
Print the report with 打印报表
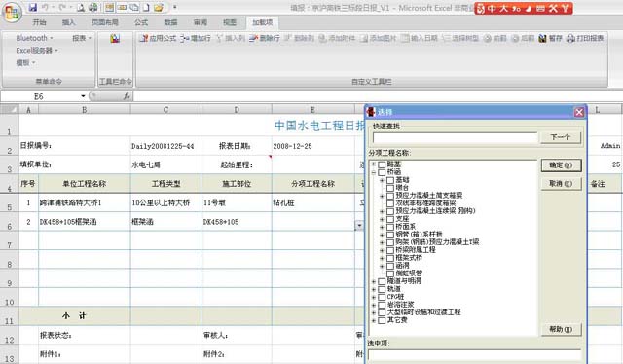coord(585,38)
